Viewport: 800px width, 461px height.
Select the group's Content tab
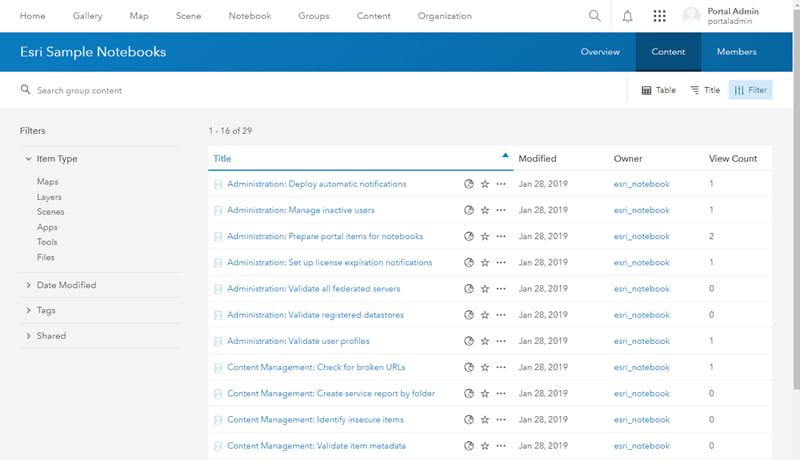coord(668,52)
